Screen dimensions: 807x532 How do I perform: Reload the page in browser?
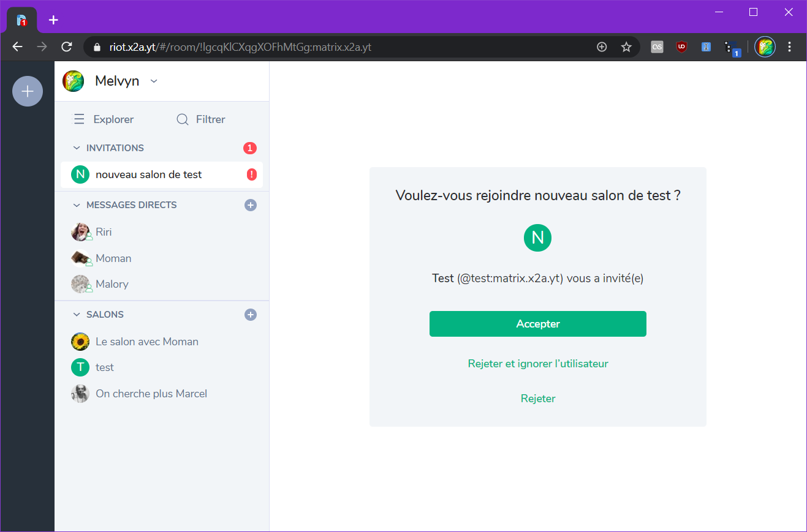pyautogui.click(x=67, y=47)
